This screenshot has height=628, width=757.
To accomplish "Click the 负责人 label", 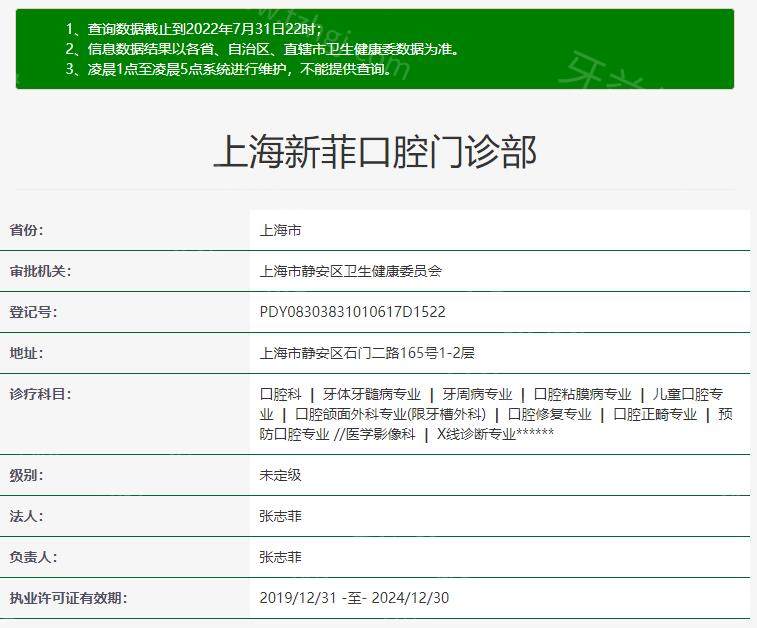I will pyautogui.click(x=33, y=557).
